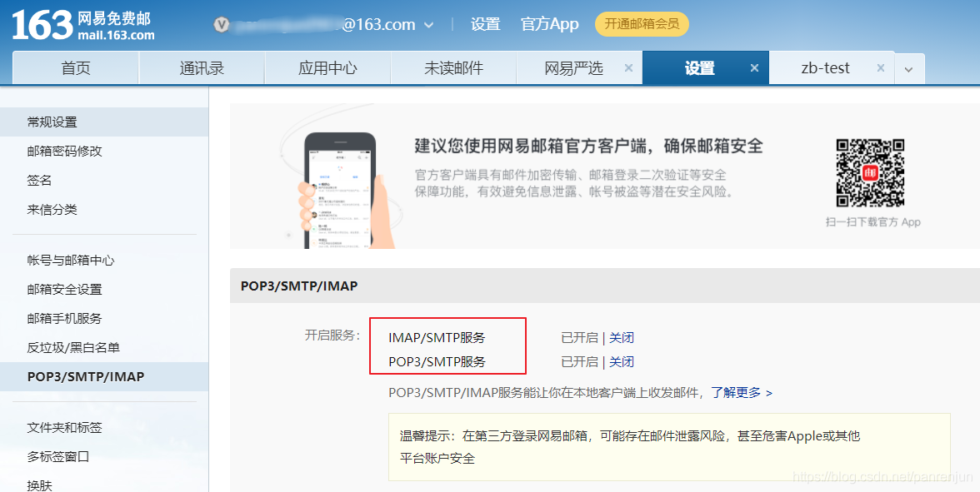Switch to the zb-test tab
Screen dimensions: 980x492
point(825,68)
